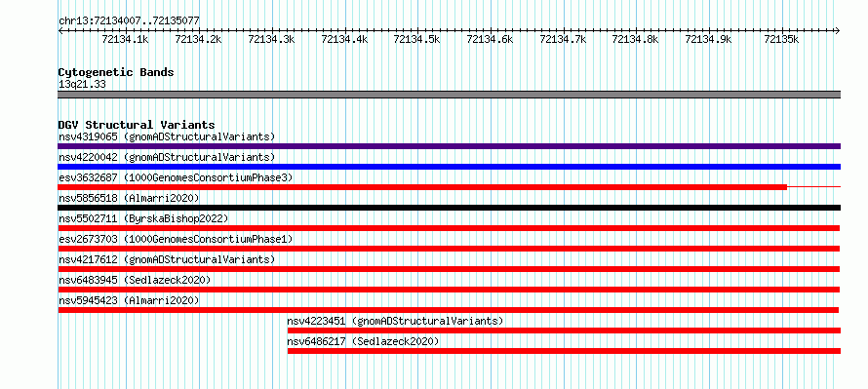Select the red esv2673703 variant bar
This screenshot has width=868, height=389.
[x=449, y=249]
